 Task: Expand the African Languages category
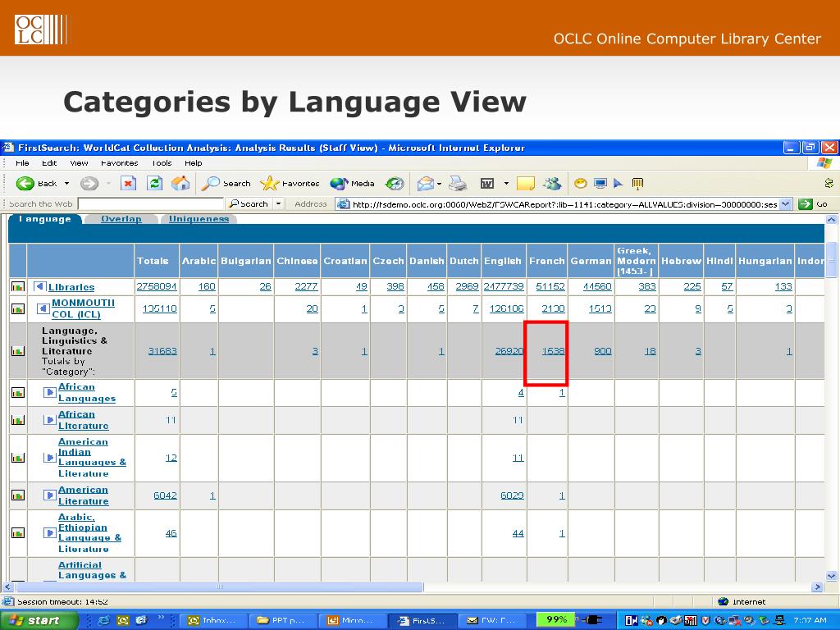coord(49,392)
